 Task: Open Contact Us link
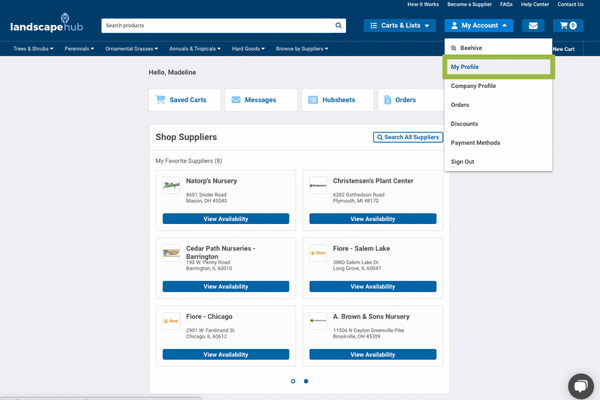click(x=571, y=4)
